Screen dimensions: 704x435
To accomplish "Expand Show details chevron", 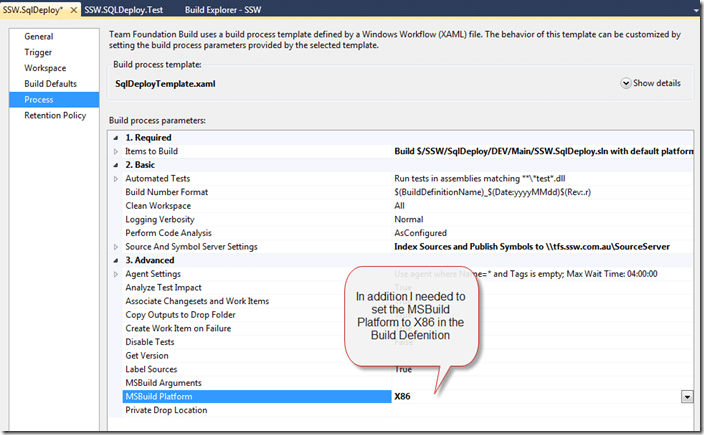I will click(x=625, y=83).
